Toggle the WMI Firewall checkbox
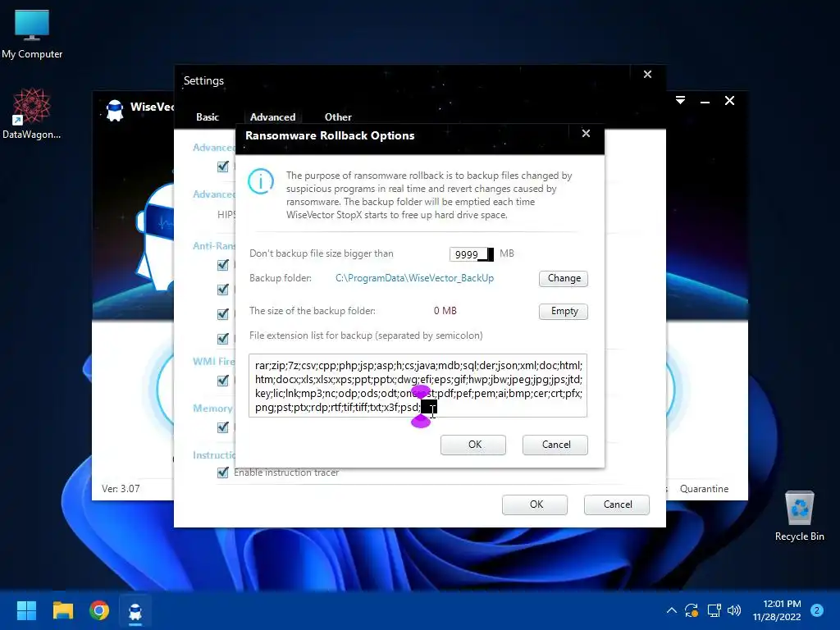Screen dimensions: 840x630 [223, 381]
